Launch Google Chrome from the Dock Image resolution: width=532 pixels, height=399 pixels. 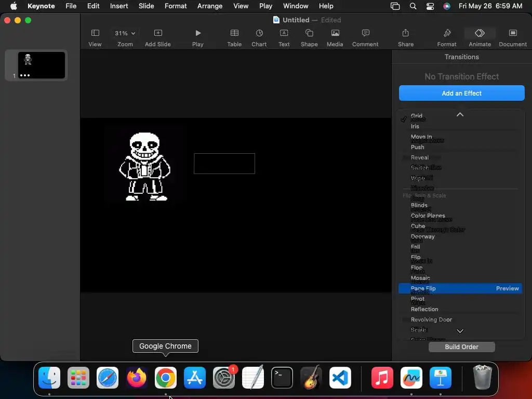tap(166, 378)
